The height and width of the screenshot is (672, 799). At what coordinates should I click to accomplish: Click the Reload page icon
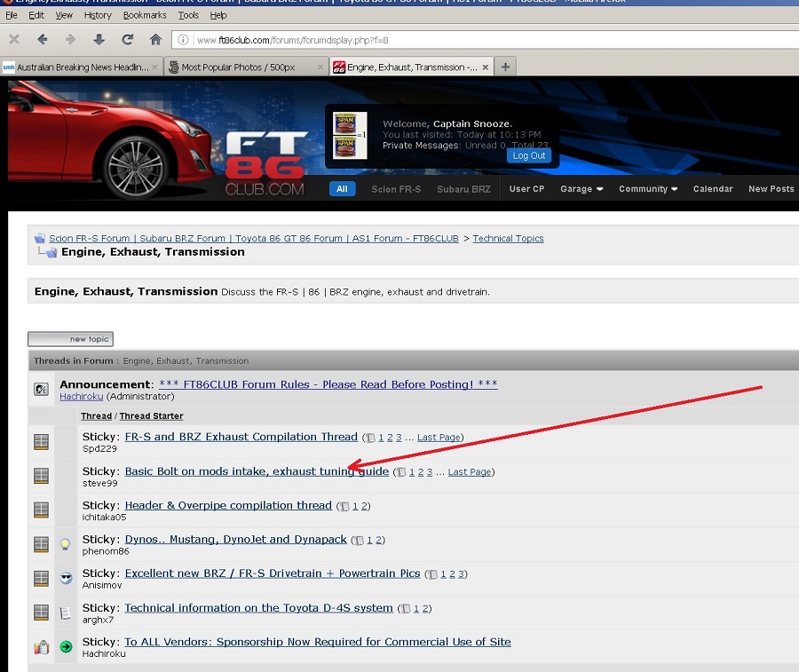127,40
